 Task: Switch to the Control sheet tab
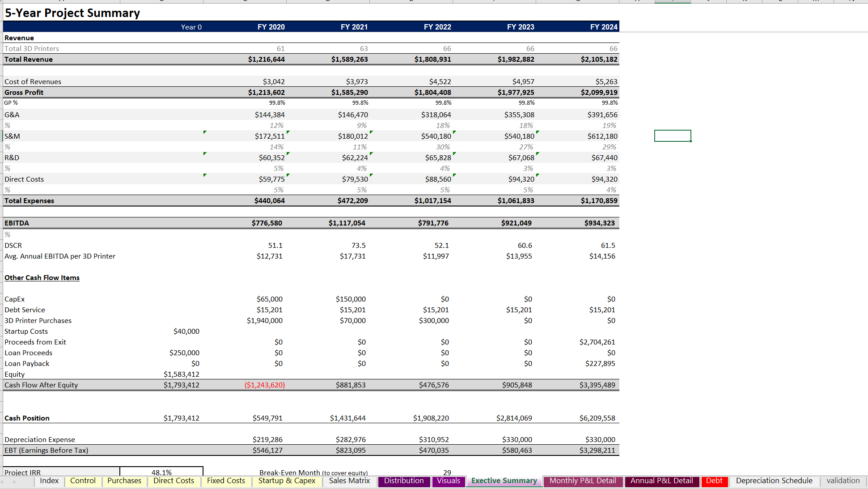coord(83,481)
